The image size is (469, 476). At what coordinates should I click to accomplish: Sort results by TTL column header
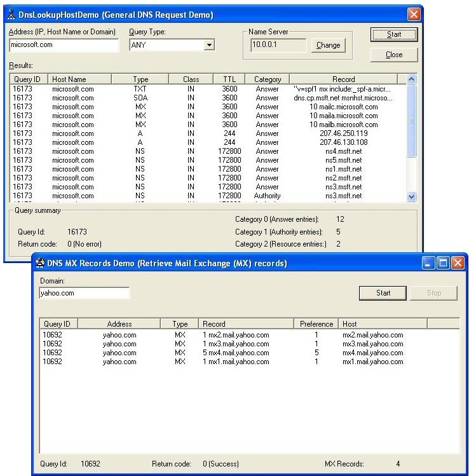click(x=229, y=79)
